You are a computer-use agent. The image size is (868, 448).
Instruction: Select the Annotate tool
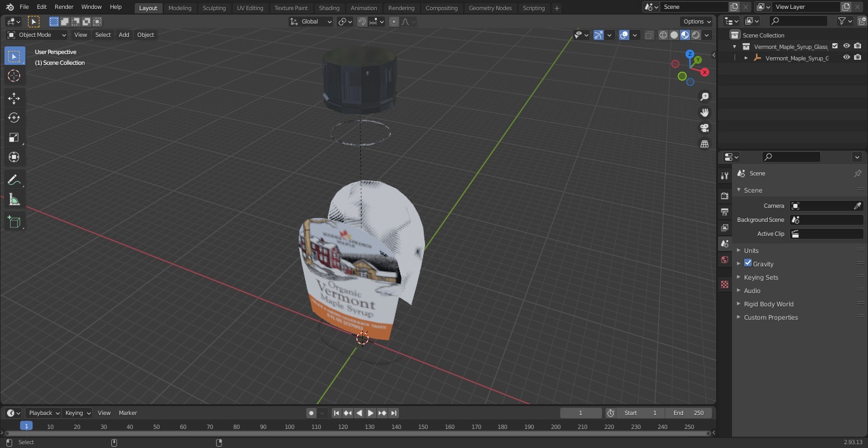click(x=14, y=180)
